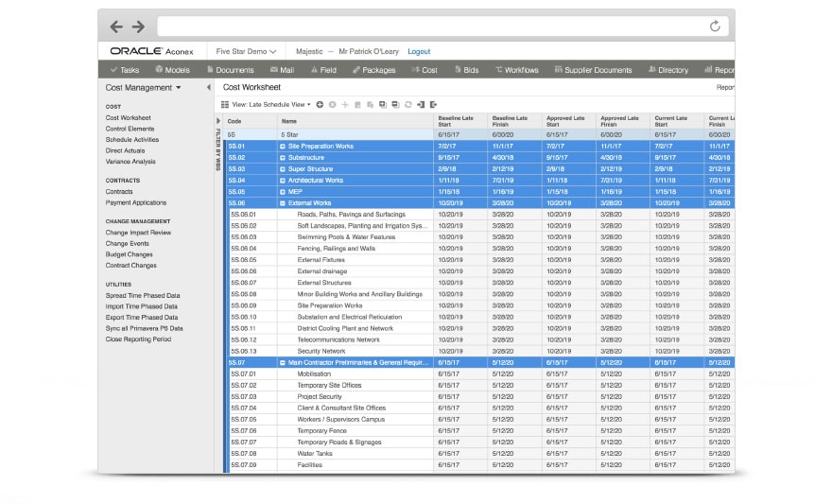832x504 pixels.
Task: Click the export icon in worksheet toolbar
Action: [x=433, y=104]
